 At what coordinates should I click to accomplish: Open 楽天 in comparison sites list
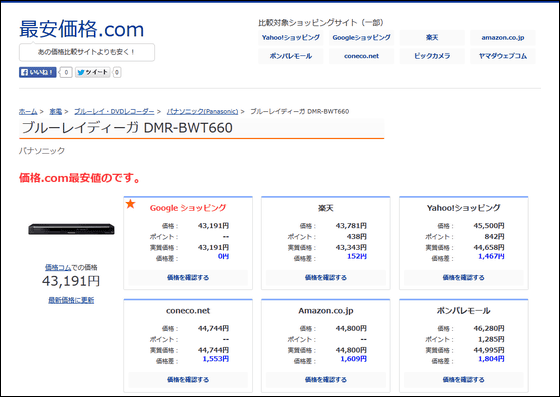coord(432,37)
